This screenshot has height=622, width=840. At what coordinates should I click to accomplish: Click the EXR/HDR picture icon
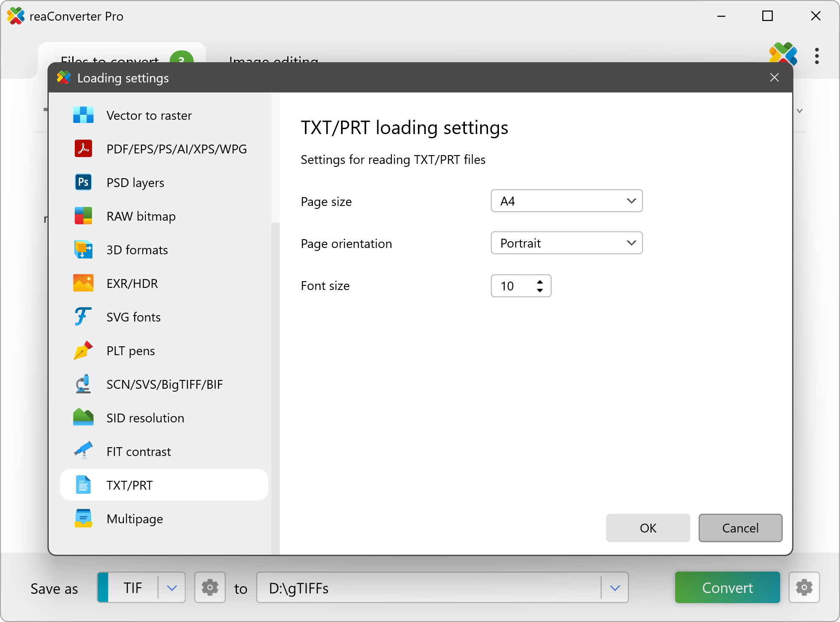[x=83, y=283]
